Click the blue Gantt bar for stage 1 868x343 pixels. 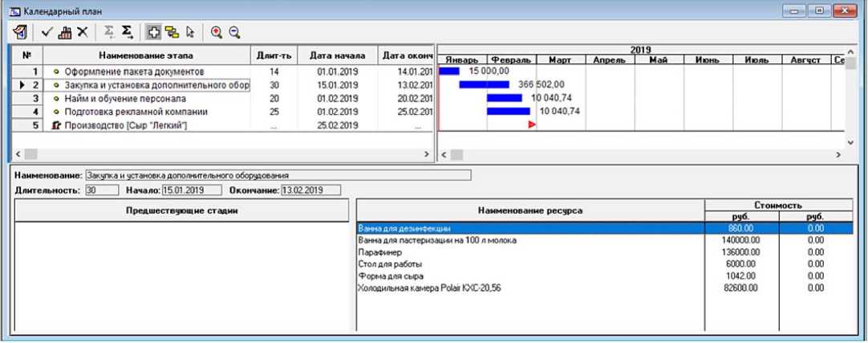tap(449, 71)
